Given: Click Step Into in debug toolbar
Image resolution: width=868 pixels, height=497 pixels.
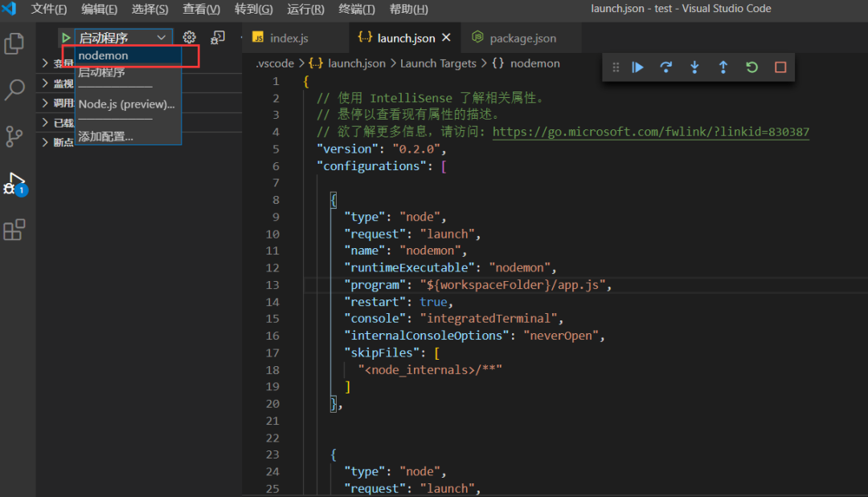Looking at the screenshot, I should [694, 67].
